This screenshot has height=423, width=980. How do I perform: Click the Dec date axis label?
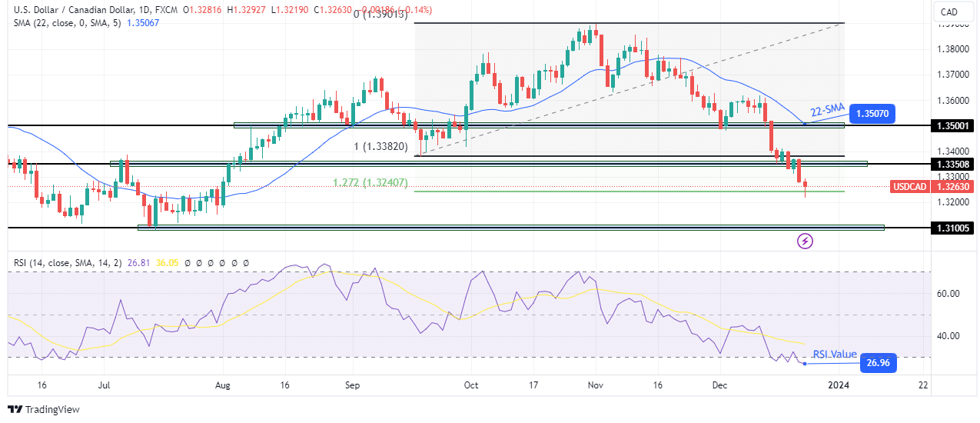pyautogui.click(x=719, y=385)
